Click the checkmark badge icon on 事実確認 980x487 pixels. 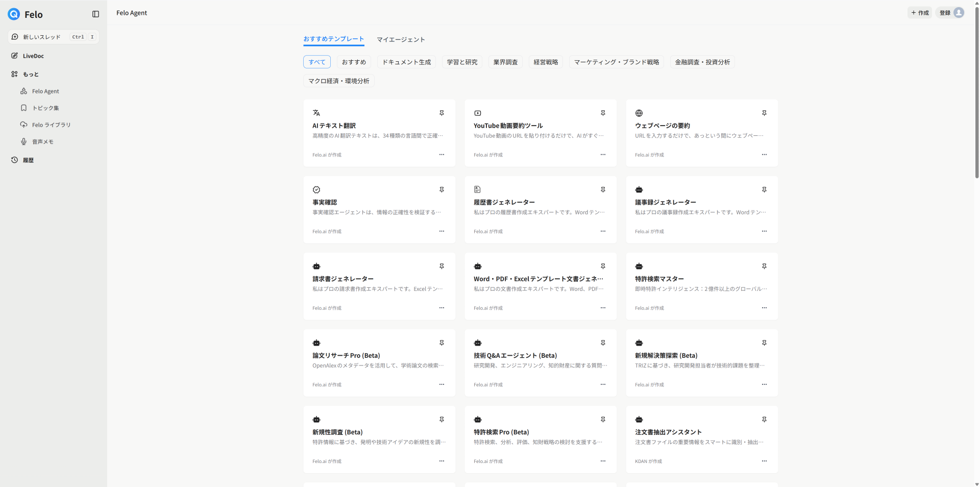pos(316,190)
